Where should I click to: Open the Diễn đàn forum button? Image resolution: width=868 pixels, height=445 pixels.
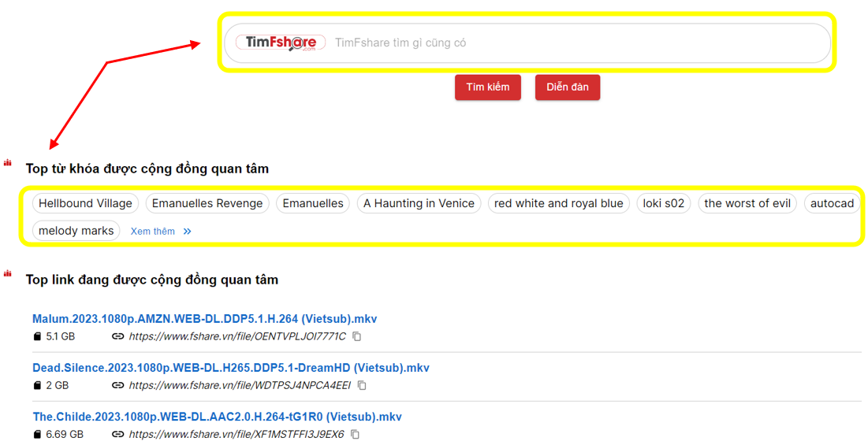tap(568, 87)
